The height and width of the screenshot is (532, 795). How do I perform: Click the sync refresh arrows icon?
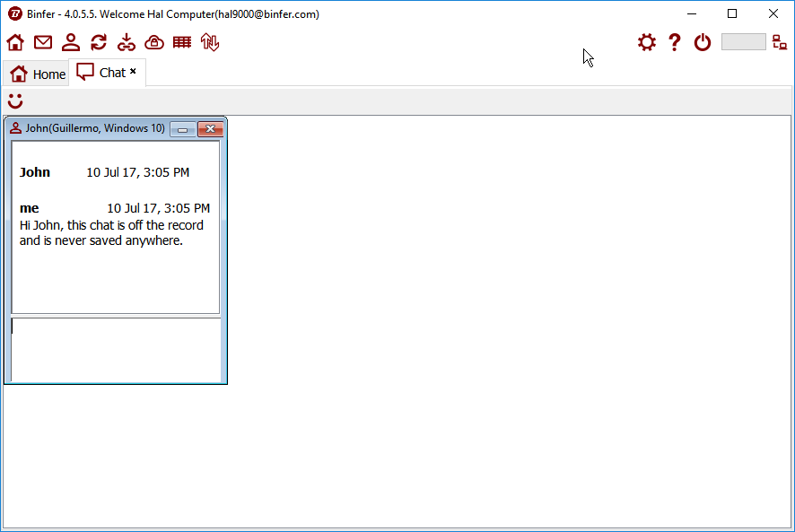click(x=99, y=42)
